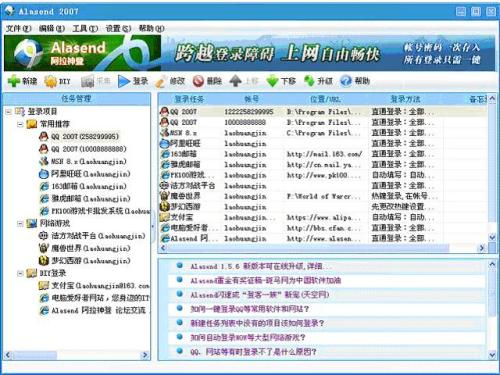Select 电脑爱好者 row in task list
Viewport: 500px width, 375px height.
[323, 228]
